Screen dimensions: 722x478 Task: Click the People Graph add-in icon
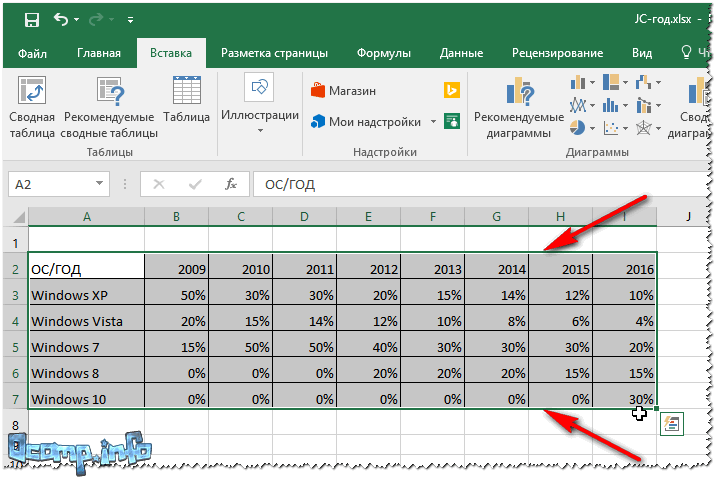[x=452, y=122]
